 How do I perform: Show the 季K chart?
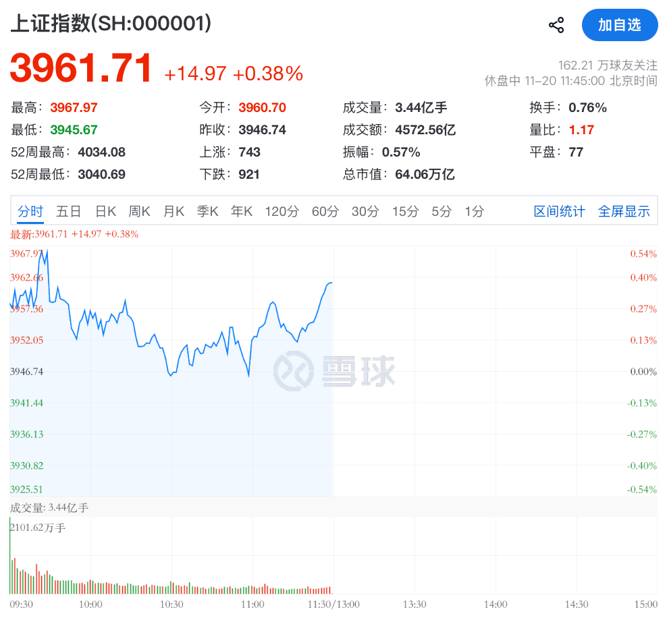click(x=207, y=211)
